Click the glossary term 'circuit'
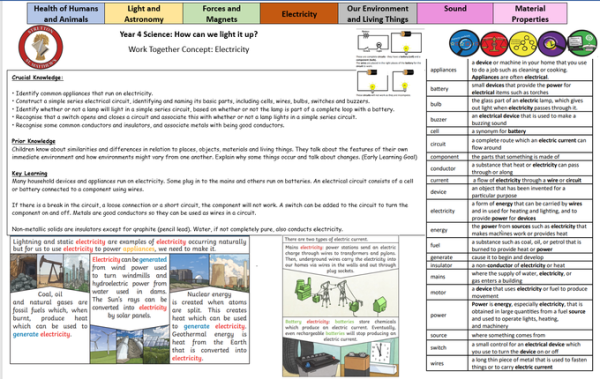The height and width of the screenshot is (379, 600). coord(438,144)
